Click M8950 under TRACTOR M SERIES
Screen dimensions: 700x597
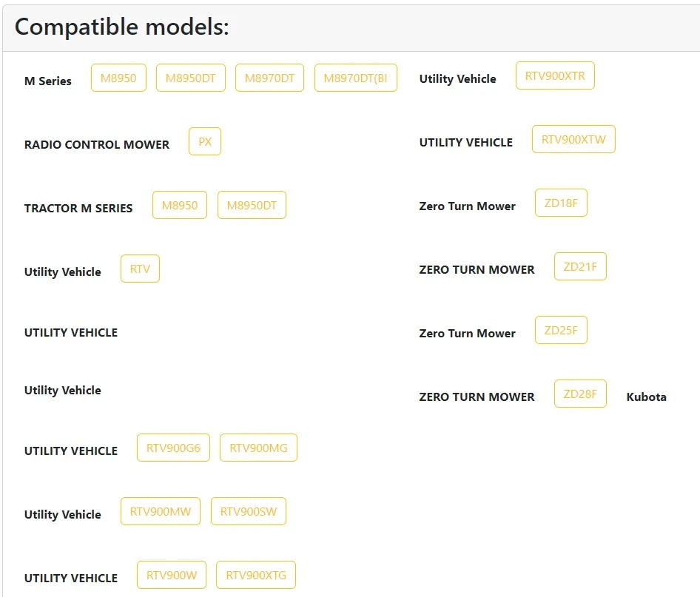point(180,205)
